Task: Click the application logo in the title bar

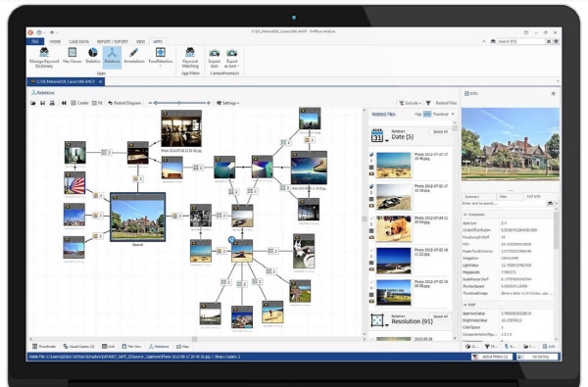Action: (30, 32)
